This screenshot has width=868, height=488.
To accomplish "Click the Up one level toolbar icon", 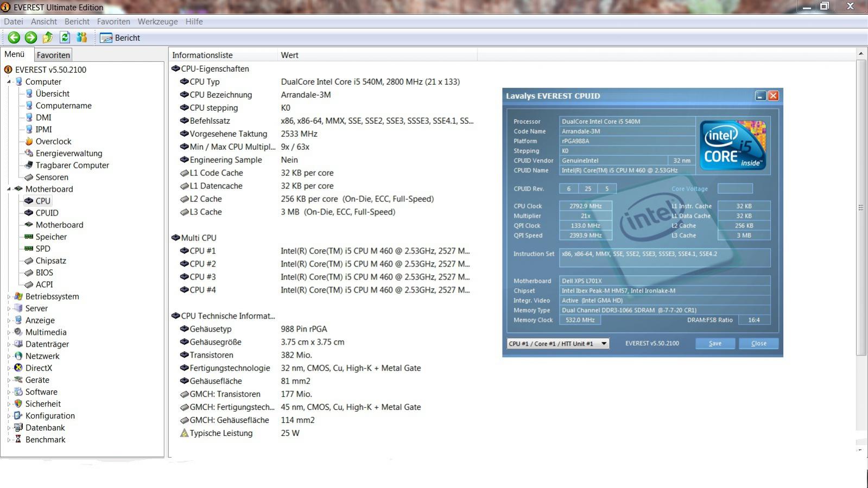I will click(48, 37).
